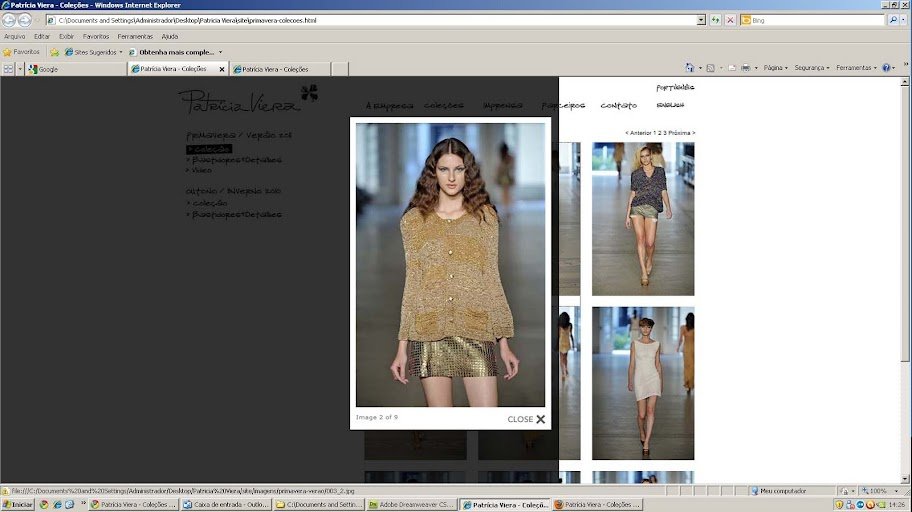Switch language to English
The width and height of the screenshot is (912, 512).
(x=670, y=105)
